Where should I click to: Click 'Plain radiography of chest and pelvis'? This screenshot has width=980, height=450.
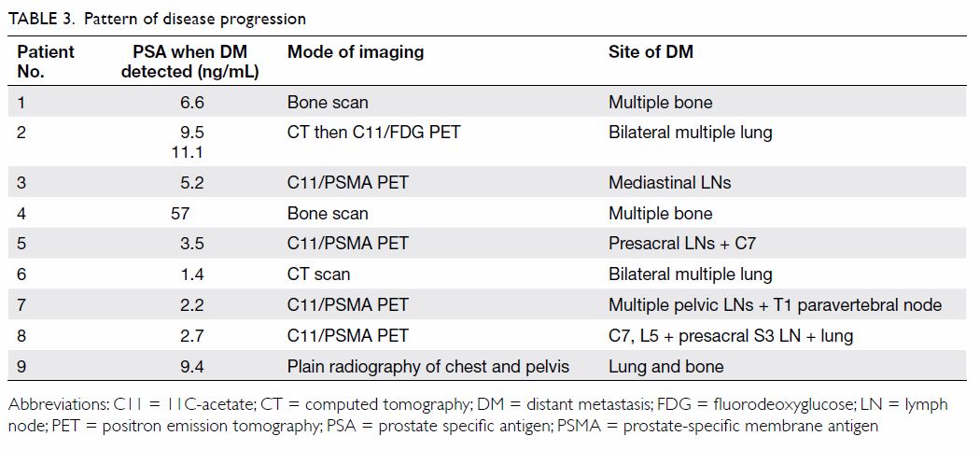click(x=428, y=366)
